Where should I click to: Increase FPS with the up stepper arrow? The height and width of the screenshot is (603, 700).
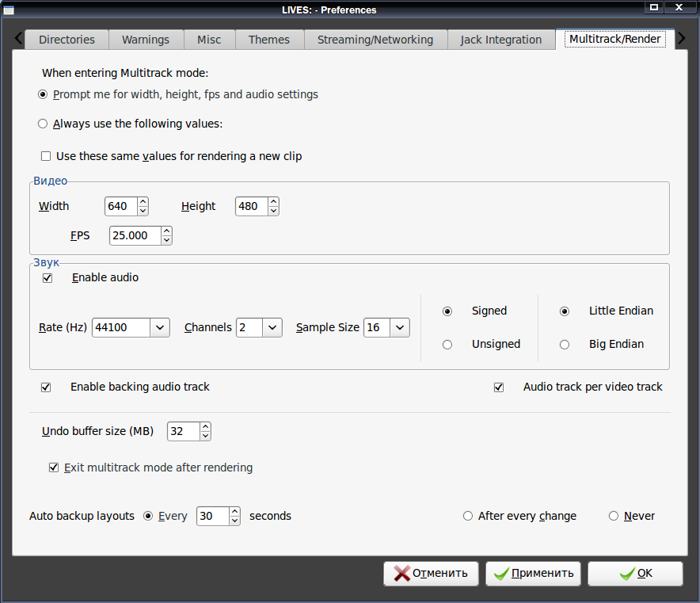166,231
